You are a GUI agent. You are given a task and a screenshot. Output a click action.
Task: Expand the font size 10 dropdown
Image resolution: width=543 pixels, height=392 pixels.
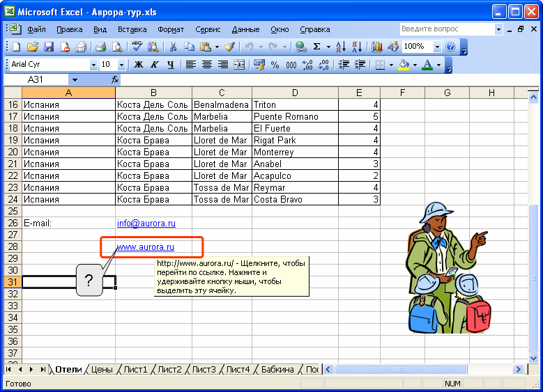[x=121, y=65]
